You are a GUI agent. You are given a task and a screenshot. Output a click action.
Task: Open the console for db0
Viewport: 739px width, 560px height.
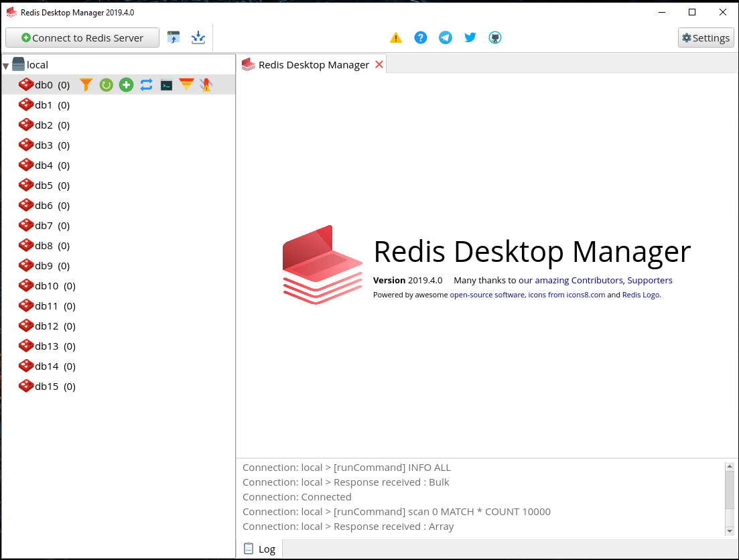(166, 85)
